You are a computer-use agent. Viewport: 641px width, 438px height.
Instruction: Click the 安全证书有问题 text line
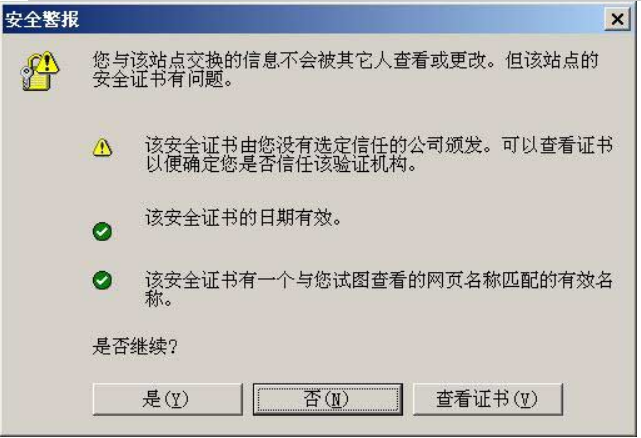click(163, 79)
